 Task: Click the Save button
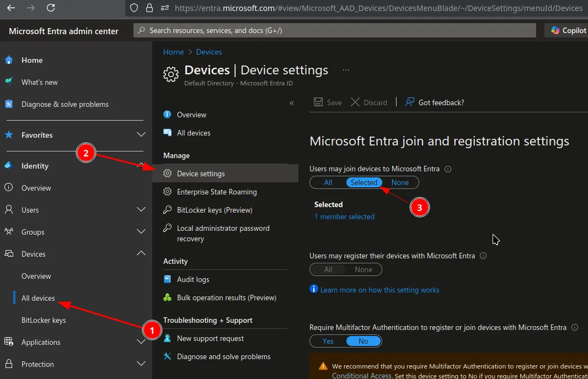click(328, 102)
